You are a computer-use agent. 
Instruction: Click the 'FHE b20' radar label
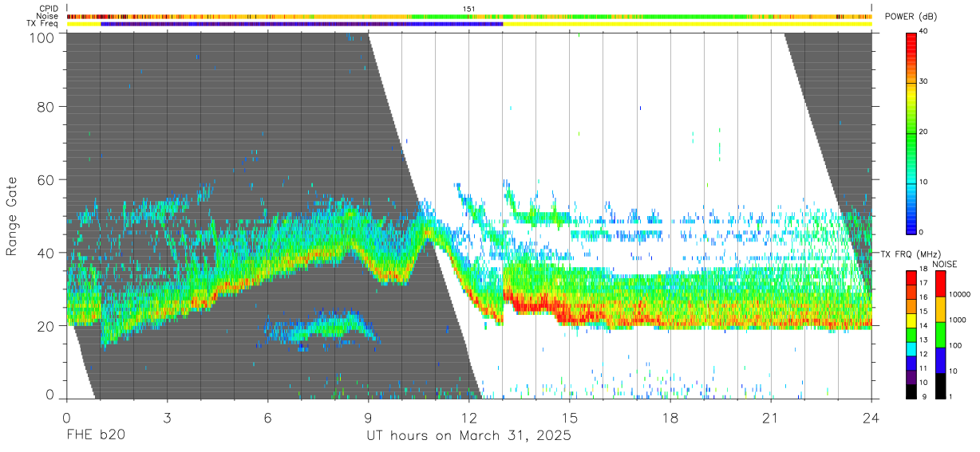tap(95, 436)
